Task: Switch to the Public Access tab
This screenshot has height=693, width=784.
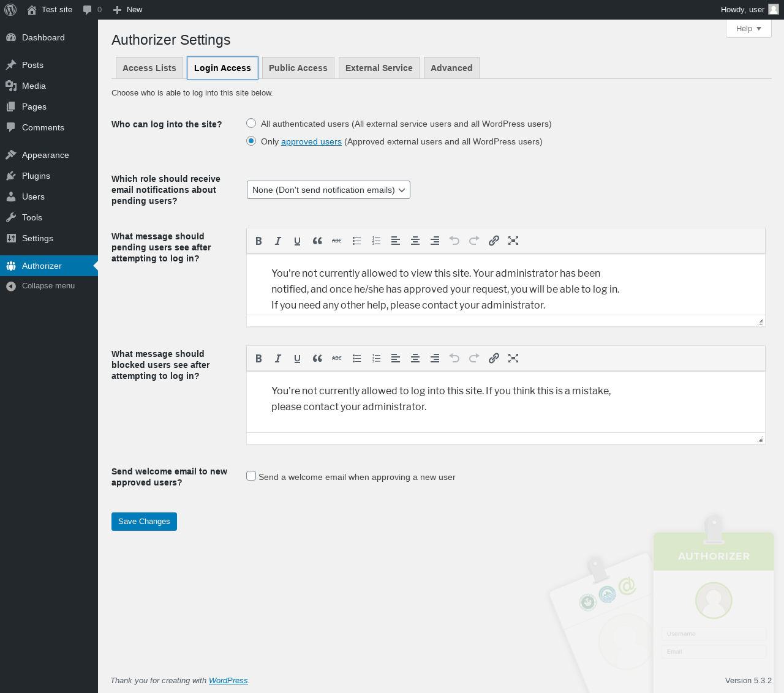Action: [298, 68]
